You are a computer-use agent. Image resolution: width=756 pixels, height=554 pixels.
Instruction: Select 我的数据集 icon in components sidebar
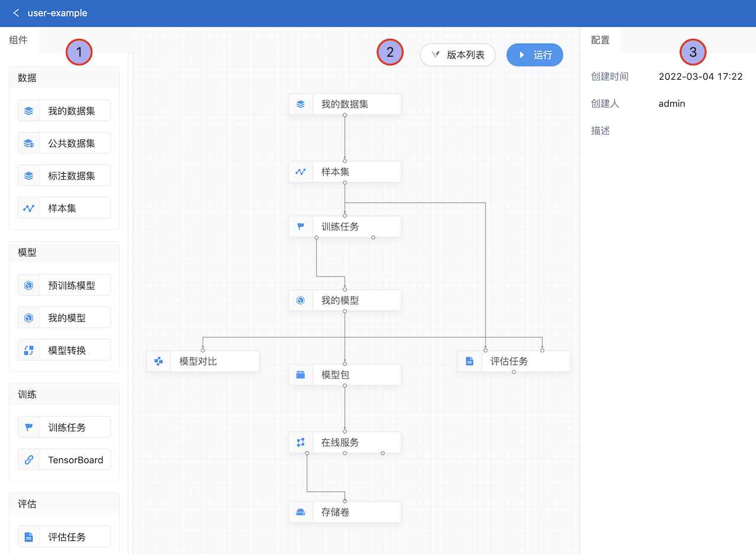click(29, 110)
